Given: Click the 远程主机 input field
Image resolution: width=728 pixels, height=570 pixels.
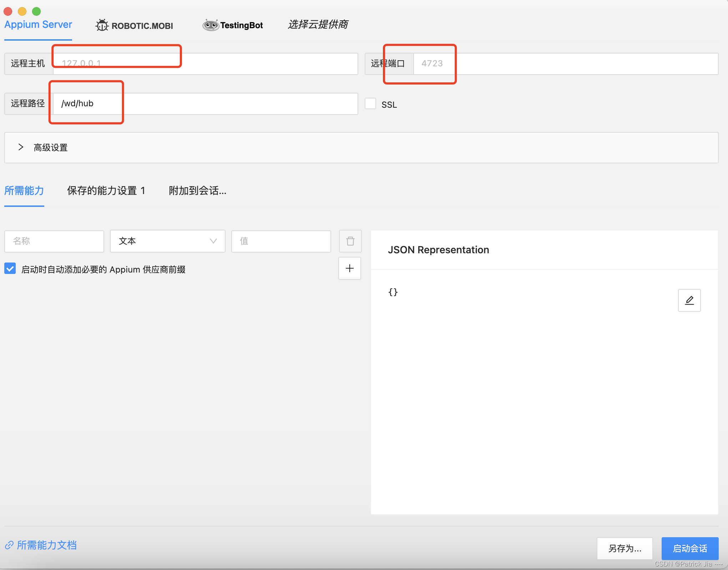Looking at the screenshot, I should [206, 64].
